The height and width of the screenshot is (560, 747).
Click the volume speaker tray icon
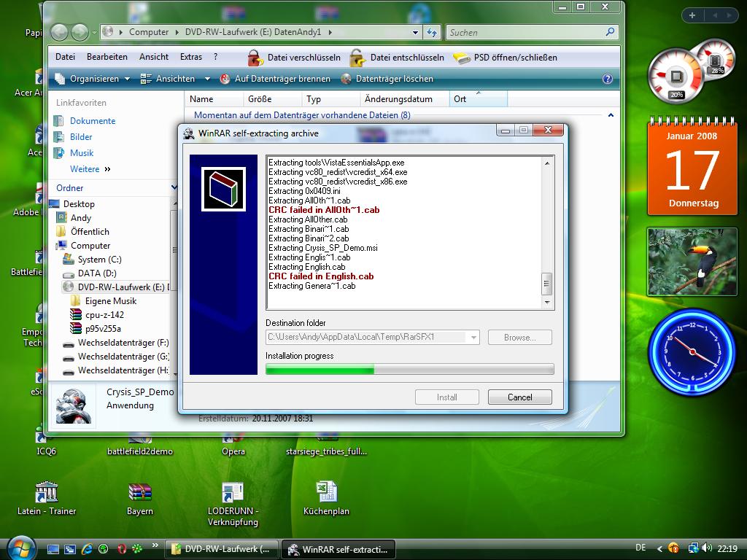tap(708, 548)
